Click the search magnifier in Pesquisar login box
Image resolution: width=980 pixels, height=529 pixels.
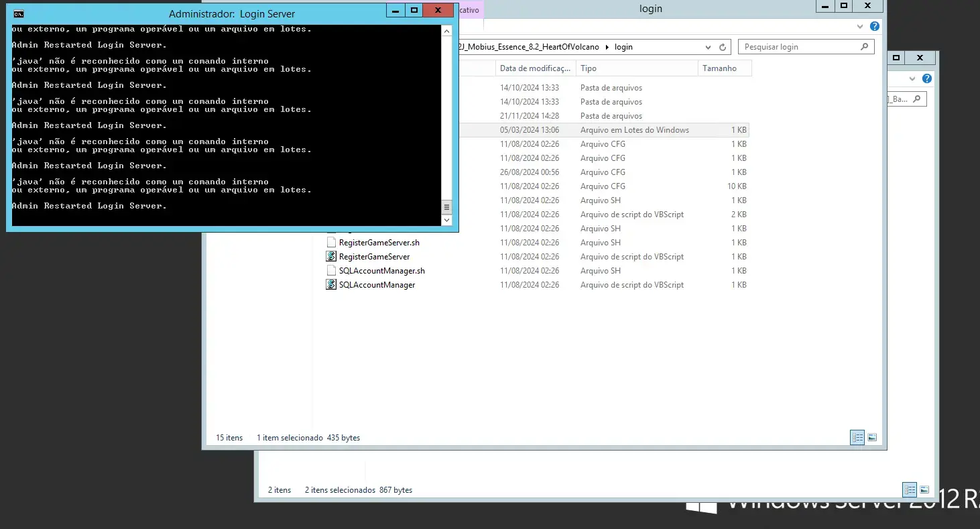click(865, 47)
